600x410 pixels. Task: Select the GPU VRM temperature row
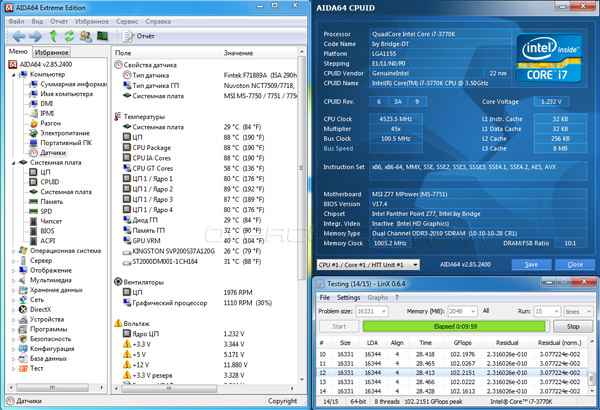(x=205, y=241)
